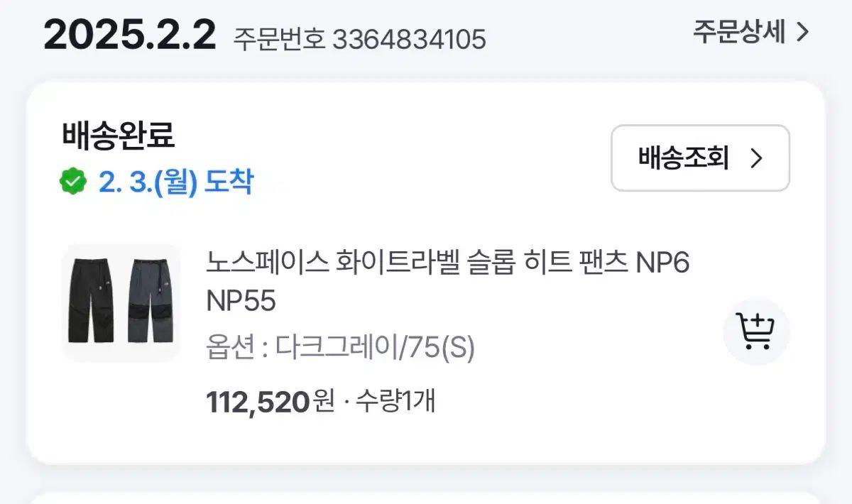
Task: Click the 112,520원 price
Action: [x=270, y=402]
